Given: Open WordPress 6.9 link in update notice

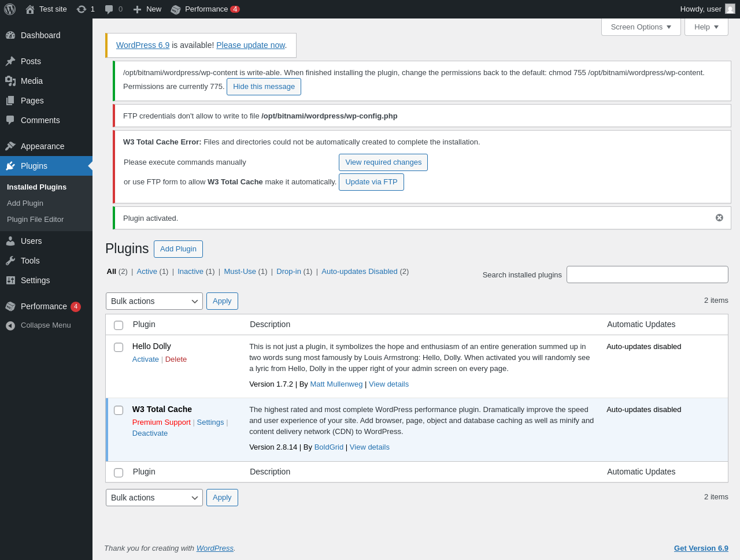Looking at the screenshot, I should [x=143, y=45].
